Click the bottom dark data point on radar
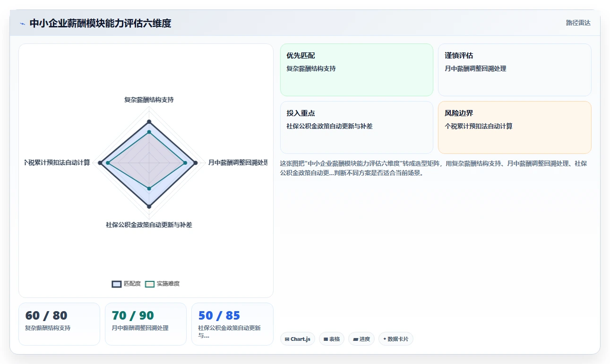Viewport: 610px width, 364px height. tap(149, 206)
